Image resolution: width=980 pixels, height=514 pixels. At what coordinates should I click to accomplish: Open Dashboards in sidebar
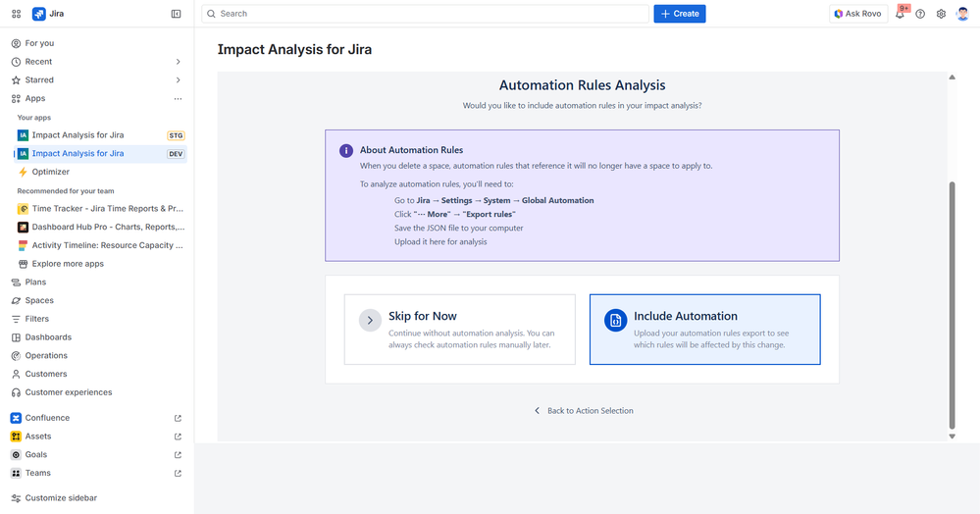click(48, 337)
